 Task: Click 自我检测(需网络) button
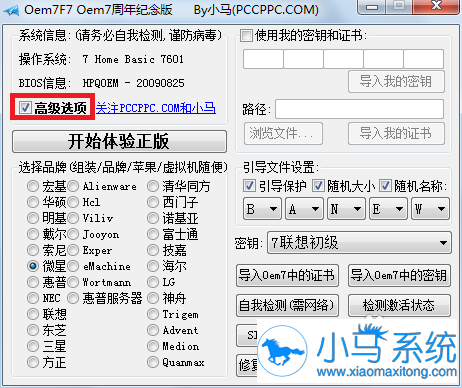(287, 305)
